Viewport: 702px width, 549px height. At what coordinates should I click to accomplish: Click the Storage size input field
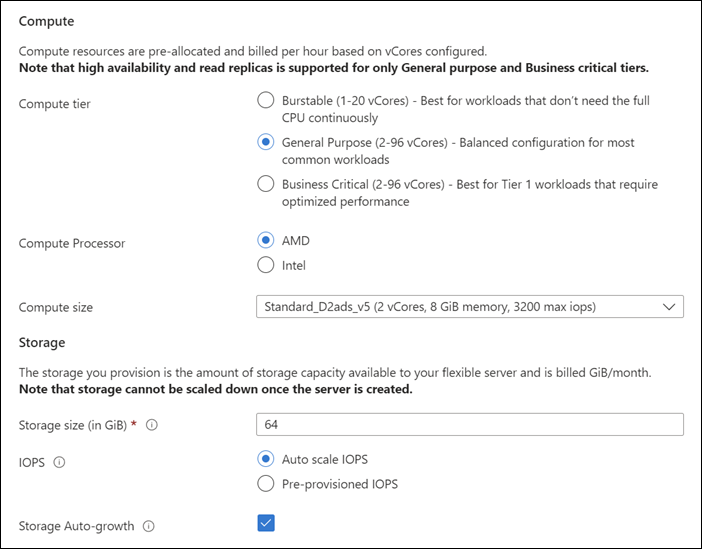[x=469, y=425]
